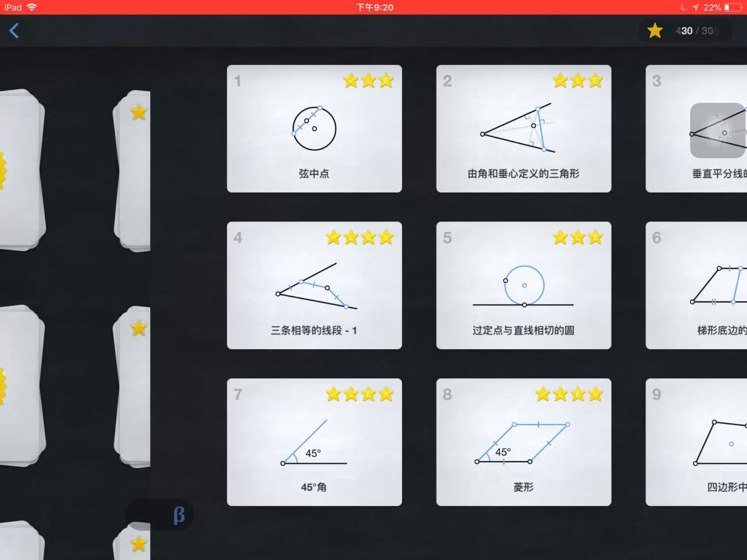Screen dimensions: 747x560
Task: Select level 9 quadrilateral card
Action: coord(697,442)
